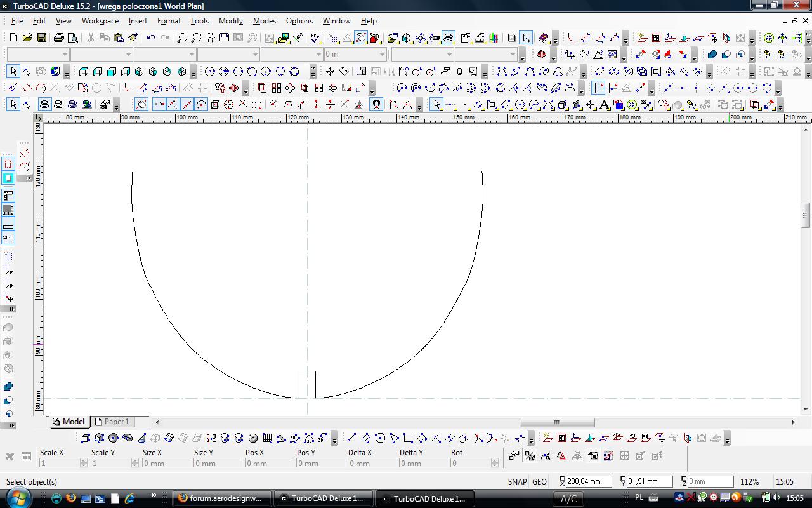The image size is (812, 508).
Task: Toggle the SNAP indicator in status bar
Action: [x=517, y=482]
